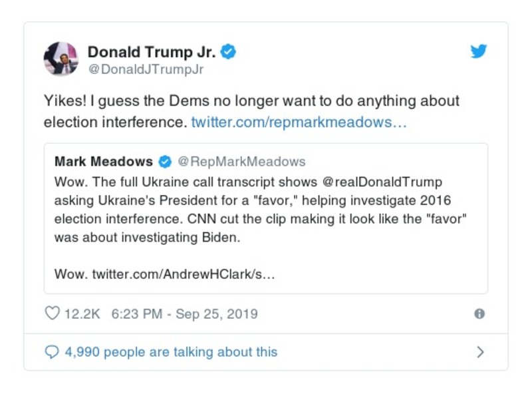Click verified badge beside Donald Trump Jr.
This screenshot has height=404, width=532.
[229, 52]
